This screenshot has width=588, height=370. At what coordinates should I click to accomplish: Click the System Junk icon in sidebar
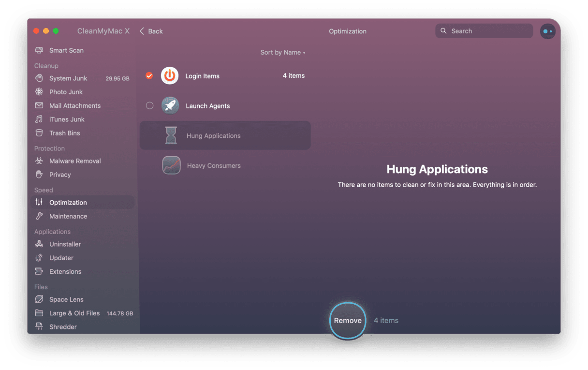pyautogui.click(x=39, y=78)
